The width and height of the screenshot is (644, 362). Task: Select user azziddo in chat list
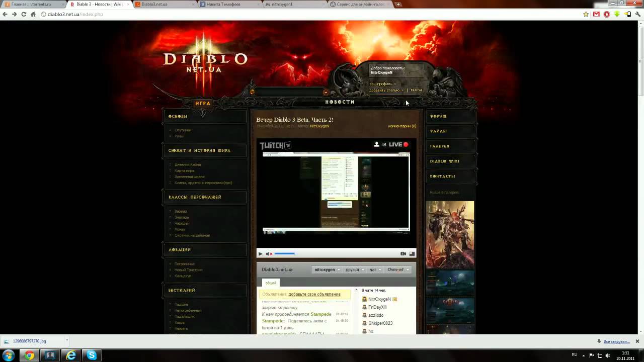tap(376, 315)
